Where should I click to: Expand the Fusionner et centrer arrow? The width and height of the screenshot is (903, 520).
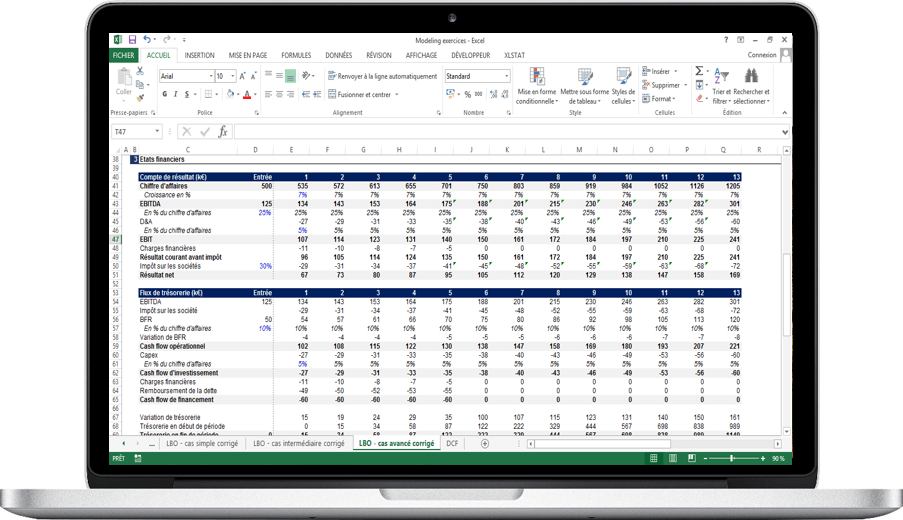tap(397, 94)
